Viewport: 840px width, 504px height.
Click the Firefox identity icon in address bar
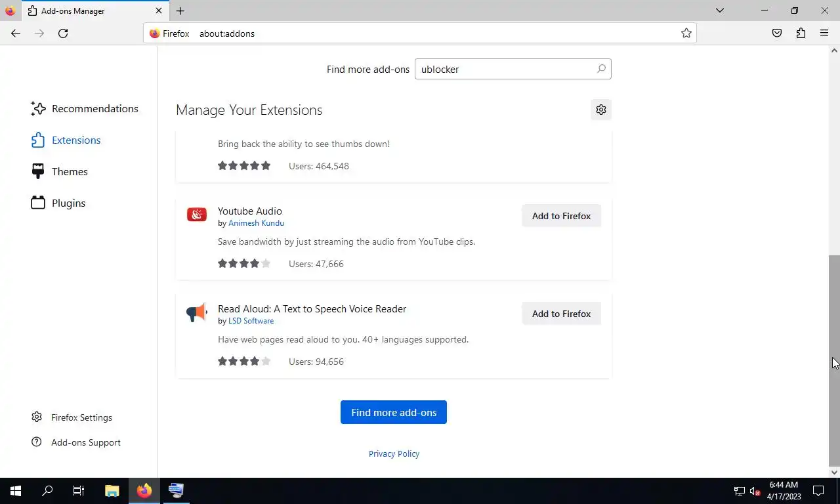(155, 33)
